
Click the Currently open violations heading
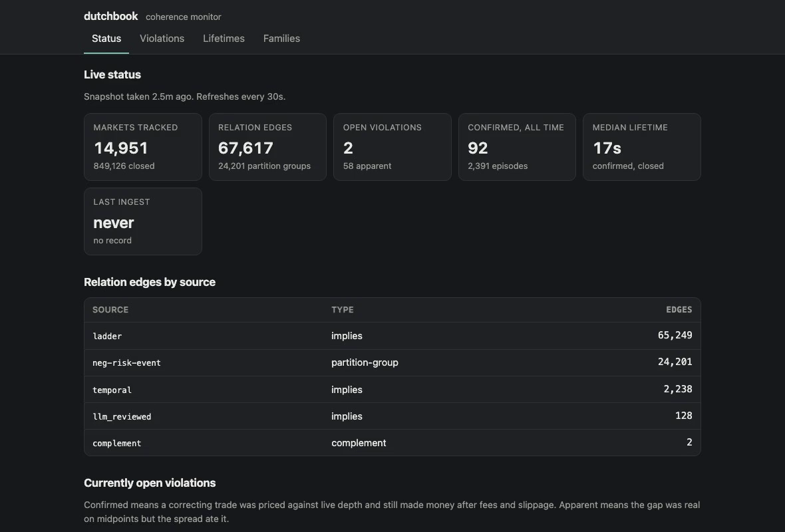[150, 483]
